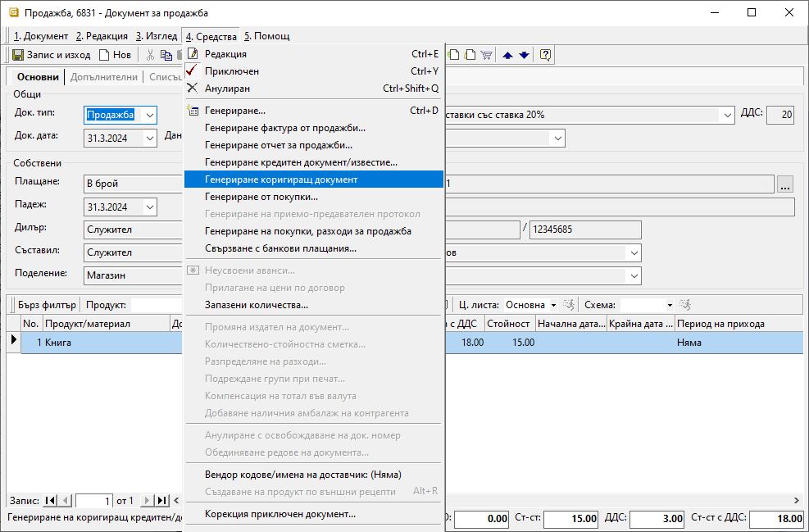Open the help question mark icon

pos(545,55)
